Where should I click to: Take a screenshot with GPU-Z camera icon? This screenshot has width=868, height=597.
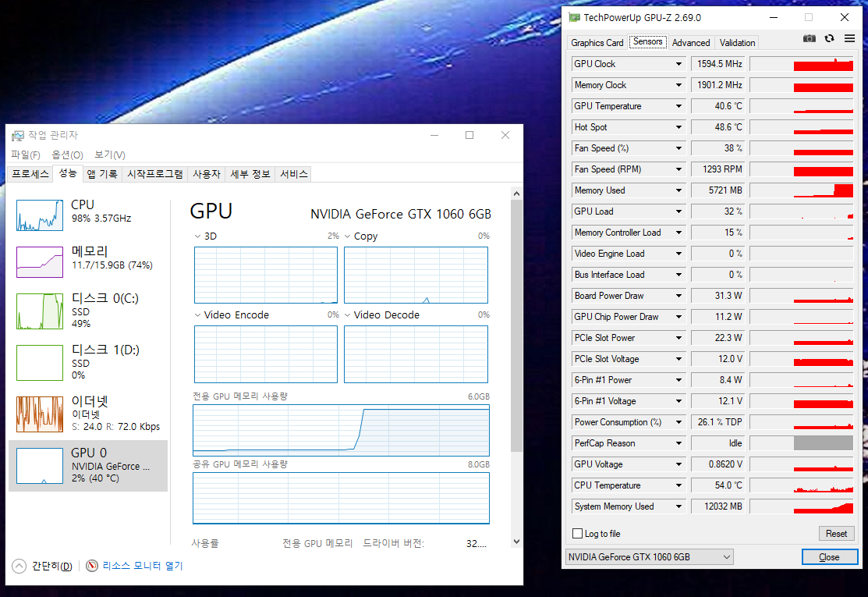tap(810, 38)
